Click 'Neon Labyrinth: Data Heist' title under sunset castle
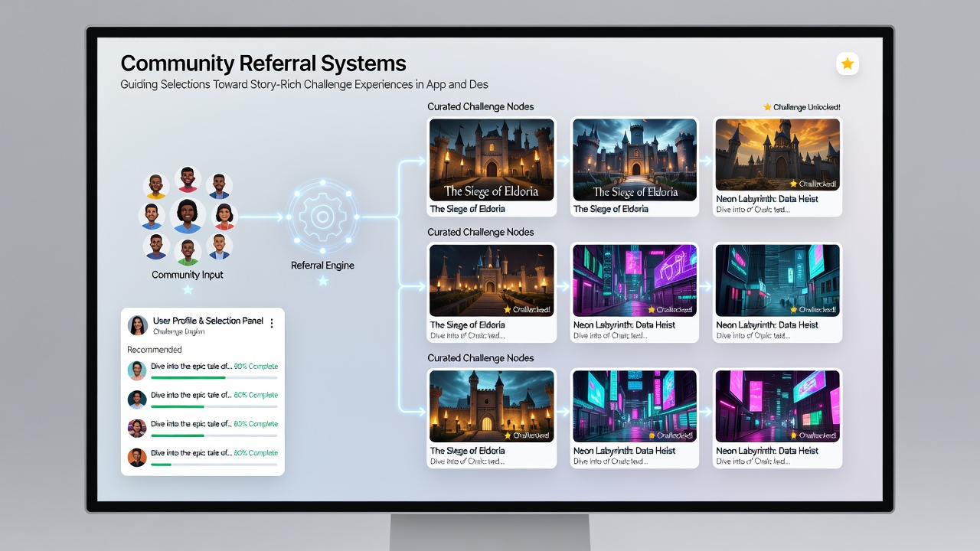 tap(767, 199)
